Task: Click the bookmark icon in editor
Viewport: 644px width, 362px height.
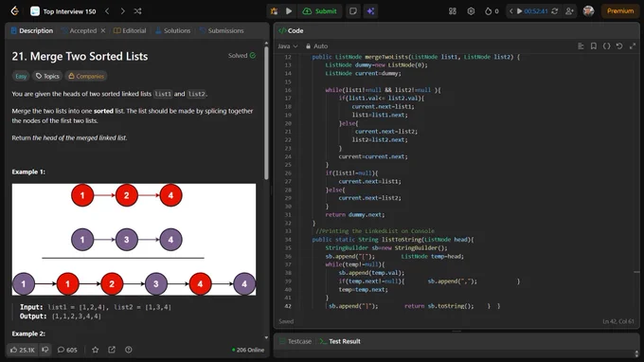Action: click(x=594, y=46)
